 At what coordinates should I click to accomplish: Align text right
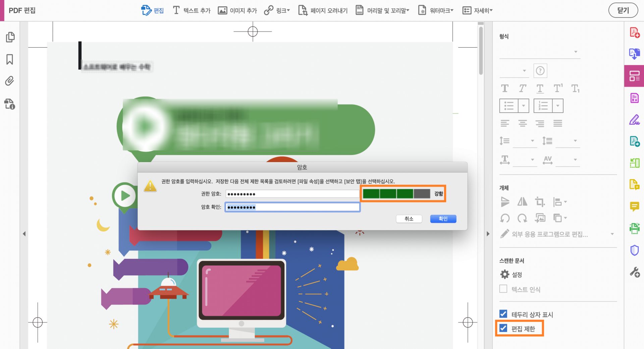[540, 123]
